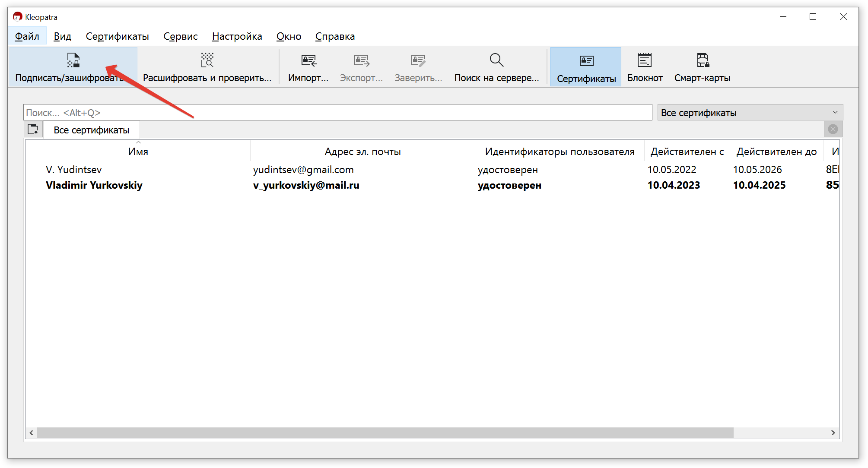Switch to Certificates view
The width and height of the screenshot is (868, 468).
click(x=586, y=67)
